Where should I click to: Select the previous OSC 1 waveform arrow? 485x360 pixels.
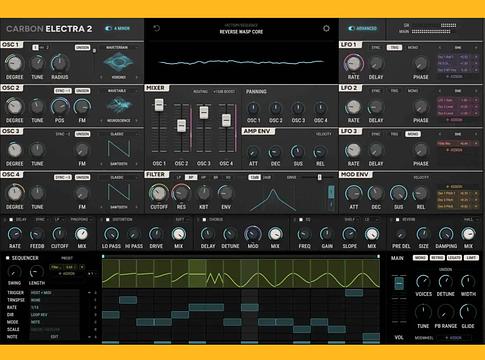point(101,77)
